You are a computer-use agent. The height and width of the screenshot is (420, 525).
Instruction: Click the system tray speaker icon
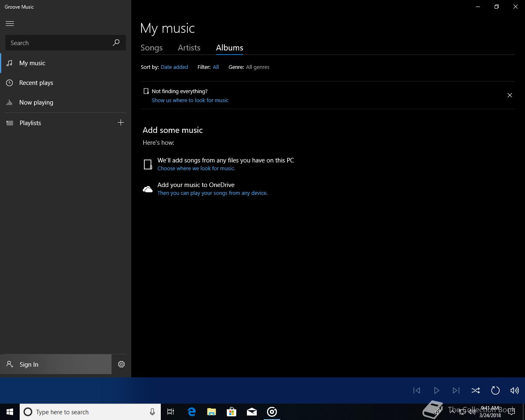(x=472, y=412)
